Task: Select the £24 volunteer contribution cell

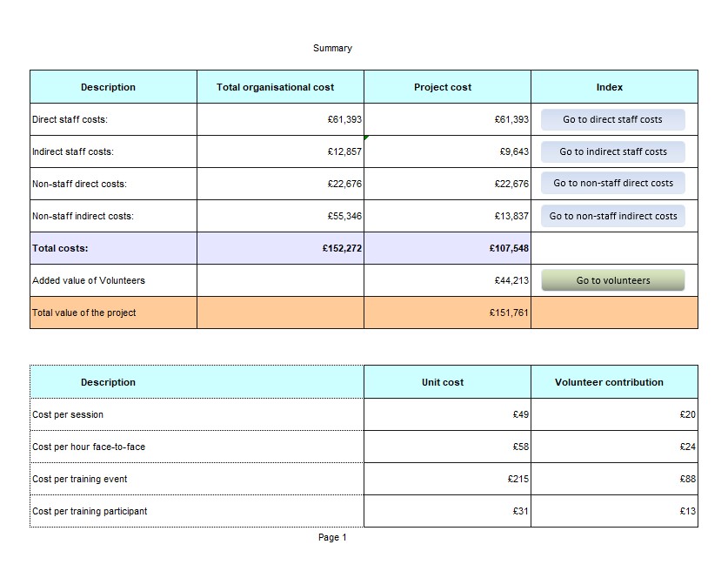Action: [x=614, y=447]
